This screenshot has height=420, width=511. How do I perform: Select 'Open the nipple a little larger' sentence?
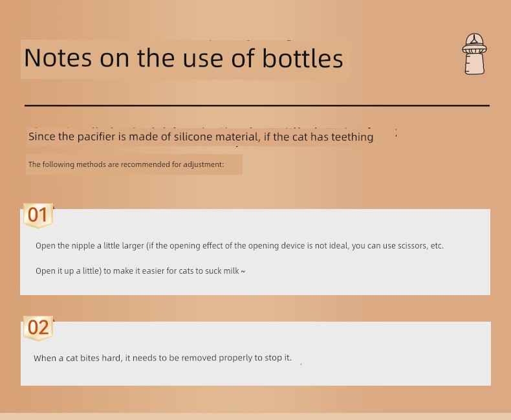(239, 245)
